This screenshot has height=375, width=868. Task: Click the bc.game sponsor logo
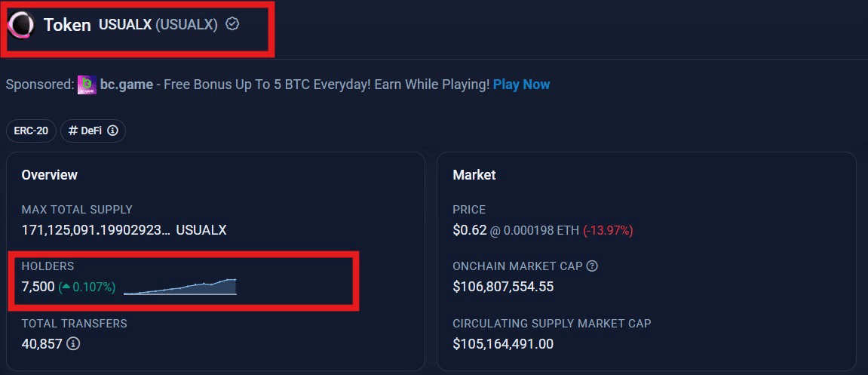click(87, 85)
